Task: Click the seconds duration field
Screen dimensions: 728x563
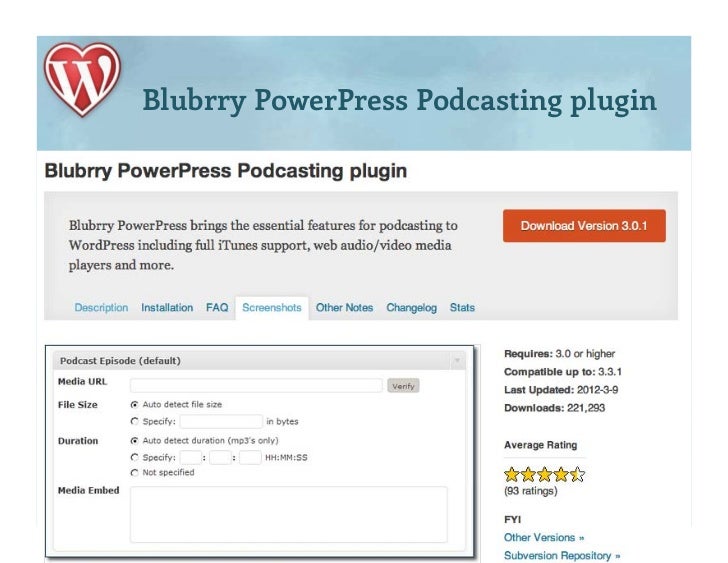Action: pos(250,458)
